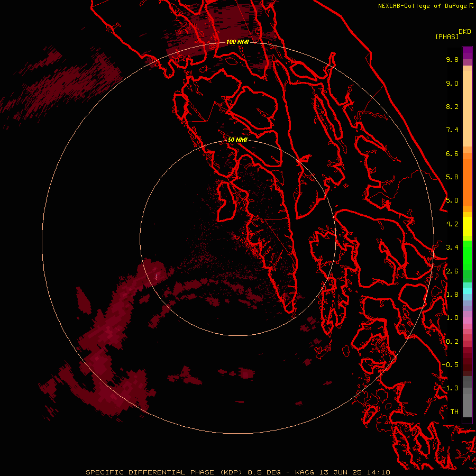
Task: Pick the bright green band of color scale
Action: [467, 255]
